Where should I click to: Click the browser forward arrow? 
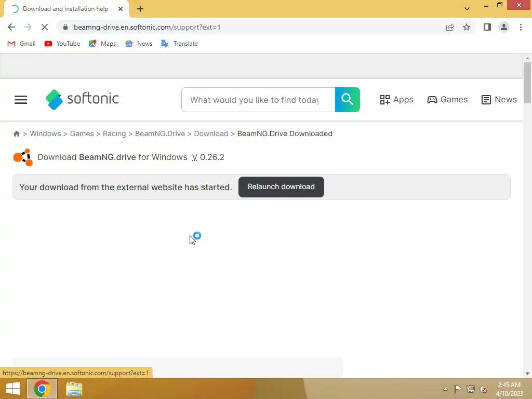click(x=28, y=27)
